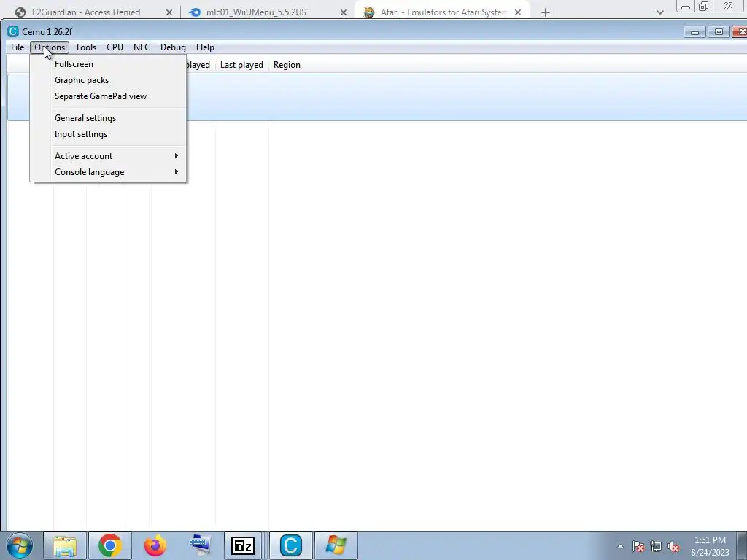
Task: Open Action Center flag tray icon
Action: click(638, 546)
